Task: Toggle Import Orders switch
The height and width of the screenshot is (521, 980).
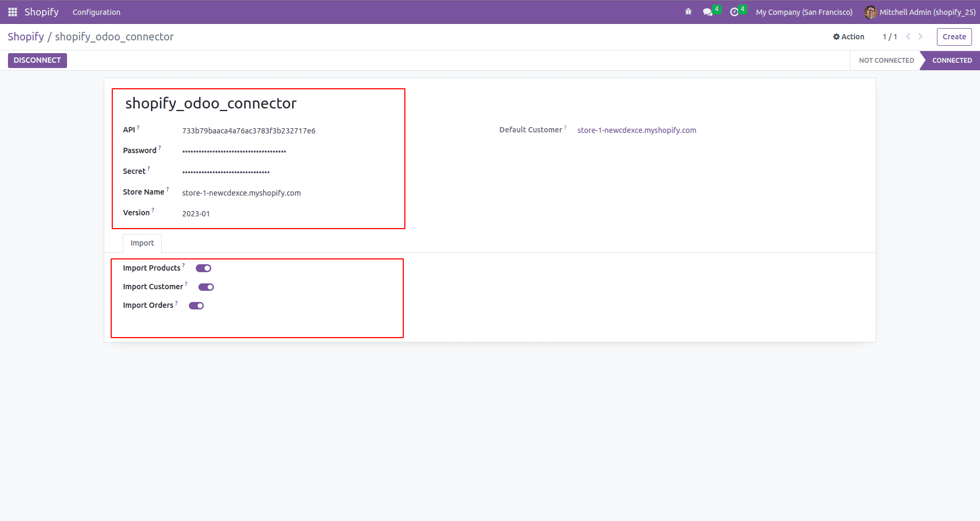Action: tap(196, 305)
